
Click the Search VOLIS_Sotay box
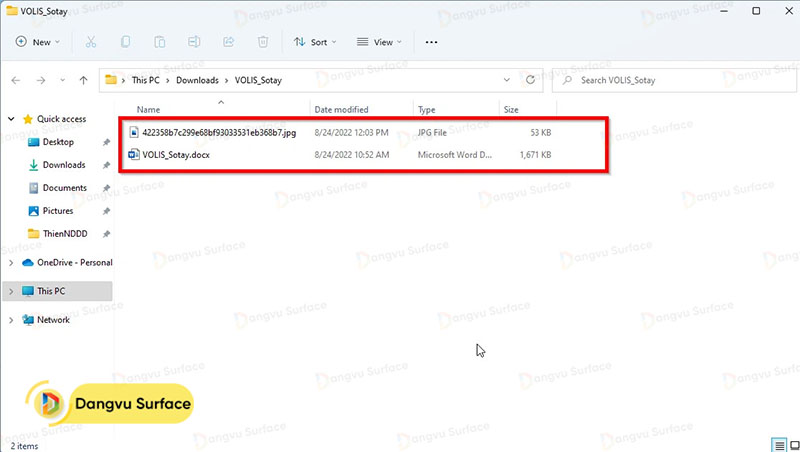point(674,80)
